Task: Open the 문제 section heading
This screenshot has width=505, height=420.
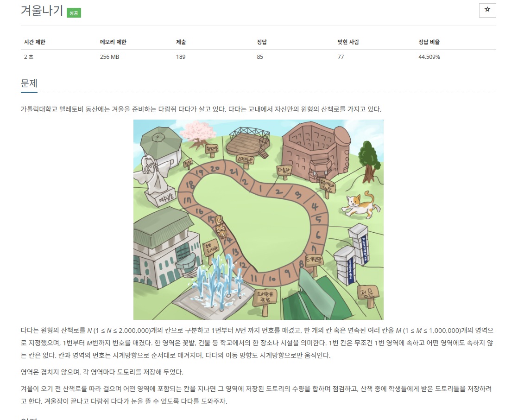Action: (x=29, y=83)
